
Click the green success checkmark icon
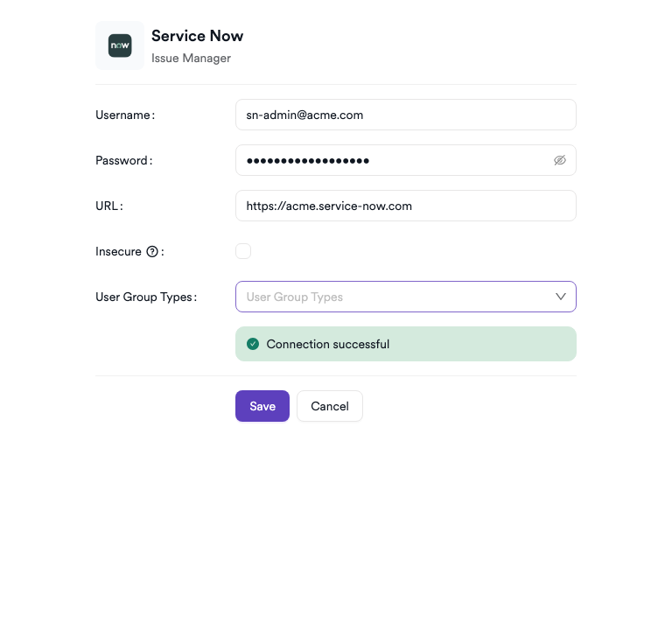coord(253,344)
